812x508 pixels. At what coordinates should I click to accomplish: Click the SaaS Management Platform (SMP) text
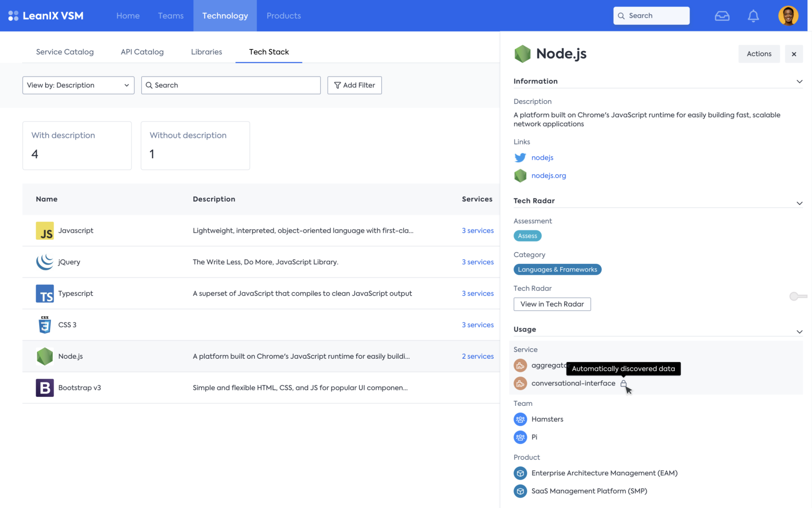coord(589,491)
